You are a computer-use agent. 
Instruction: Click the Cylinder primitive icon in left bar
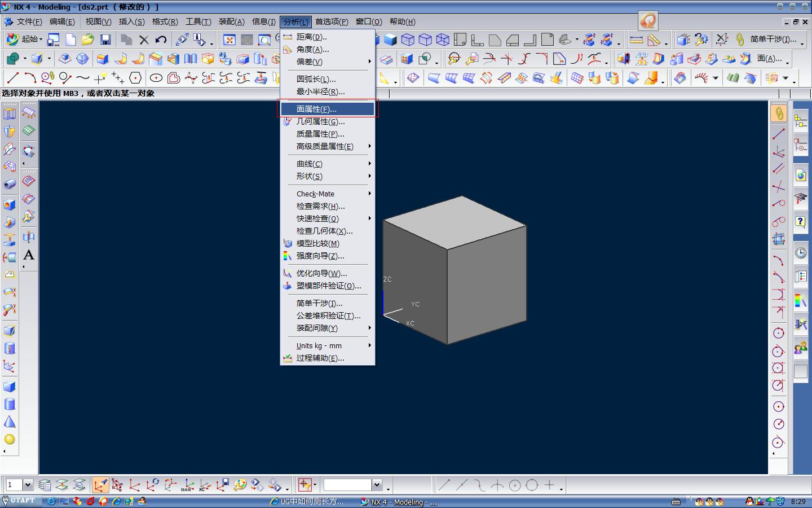(10, 404)
